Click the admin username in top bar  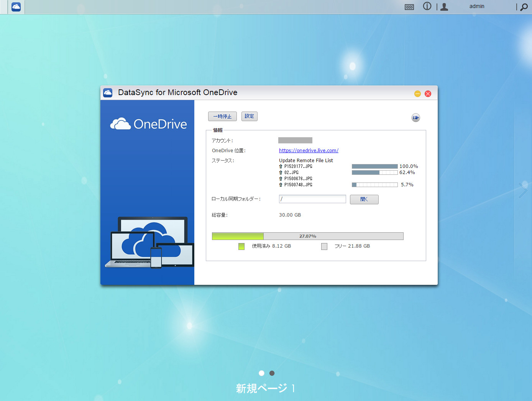[477, 6]
